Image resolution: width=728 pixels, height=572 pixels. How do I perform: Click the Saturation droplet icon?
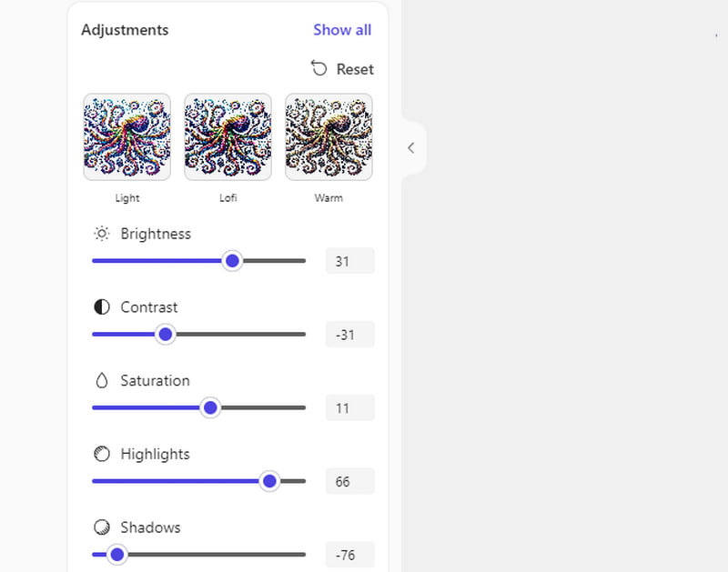coord(102,381)
